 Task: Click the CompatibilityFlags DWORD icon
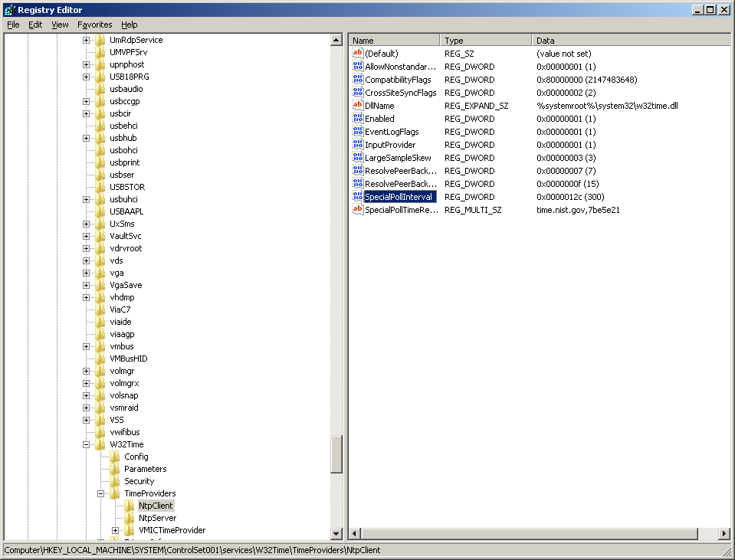coord(358,79)
